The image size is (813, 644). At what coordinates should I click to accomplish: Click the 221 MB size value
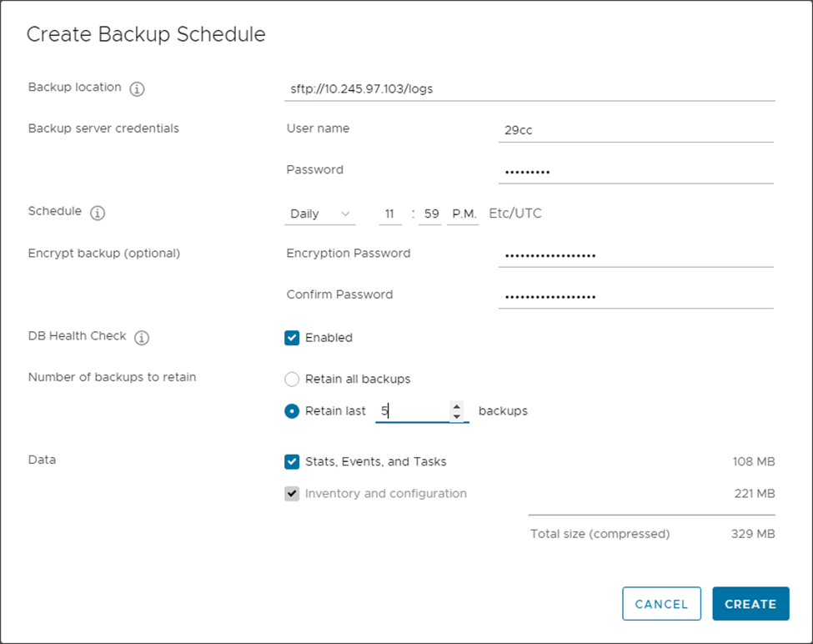(x=755, y=493)
